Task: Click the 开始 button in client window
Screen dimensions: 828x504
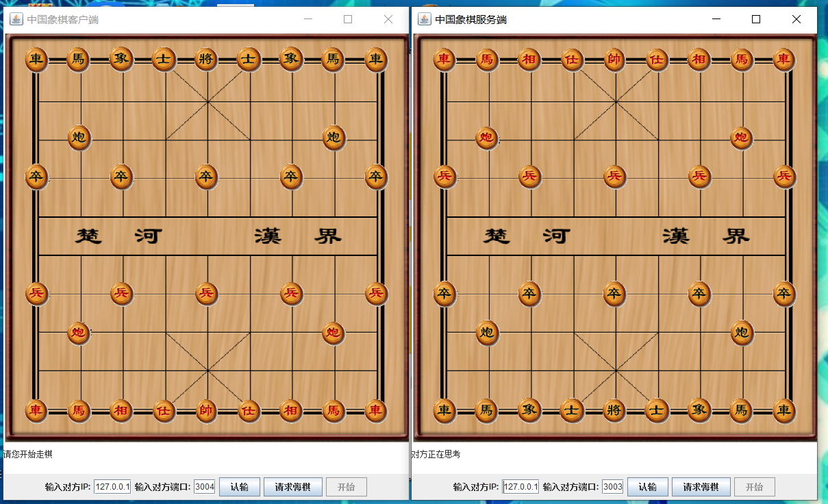Action: pos(347,487)
